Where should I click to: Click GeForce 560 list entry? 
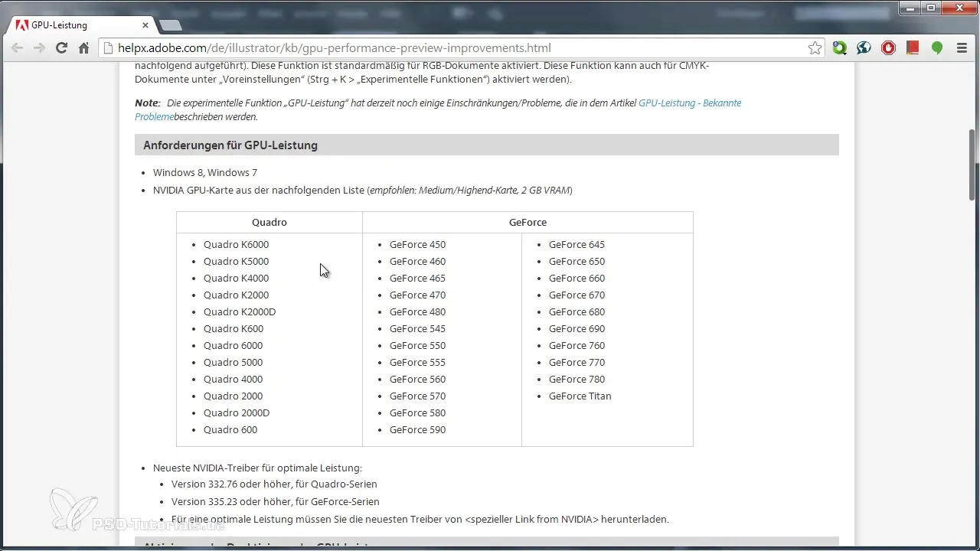(417, 380)
